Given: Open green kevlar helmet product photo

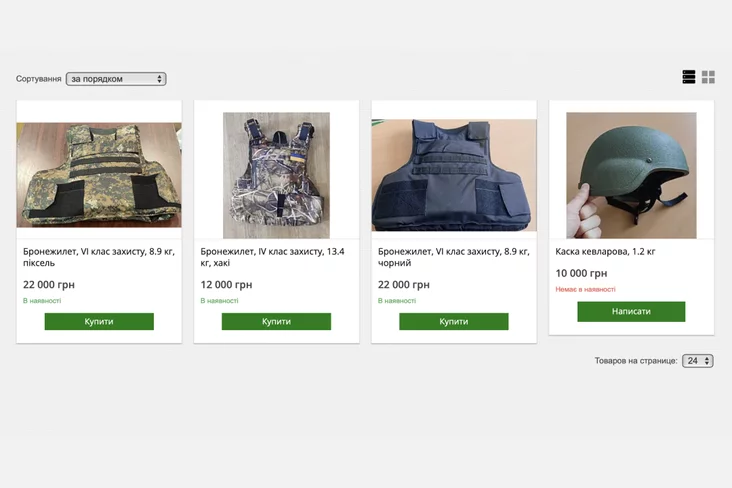Looking at the screenshot, I should [x=631, y=175].
